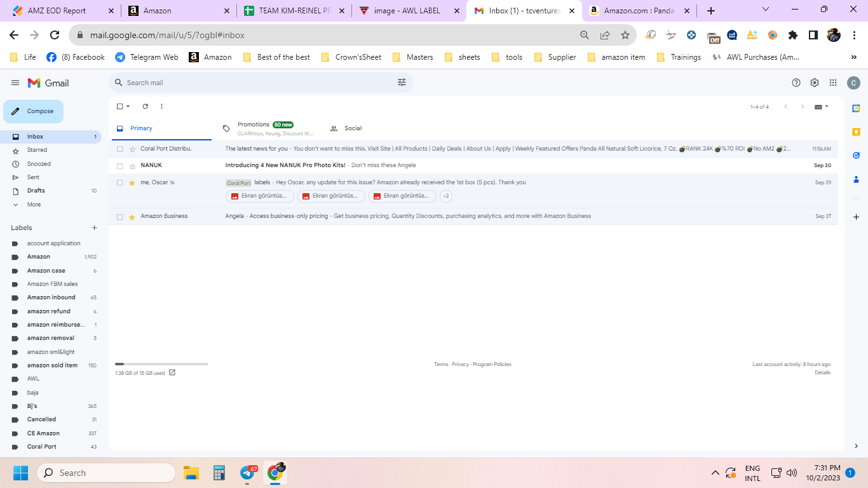Open Gmail settings gear

click(x=815, y=83)
